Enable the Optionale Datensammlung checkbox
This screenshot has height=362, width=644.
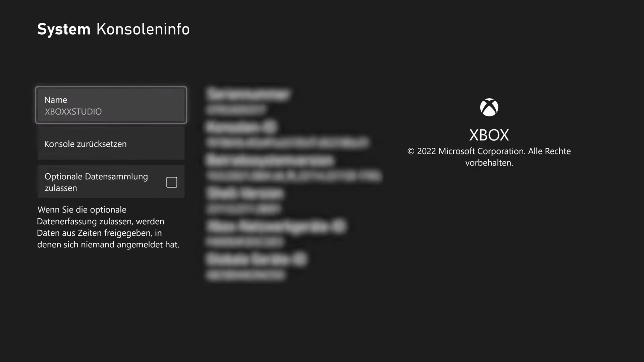coord(172,182)
